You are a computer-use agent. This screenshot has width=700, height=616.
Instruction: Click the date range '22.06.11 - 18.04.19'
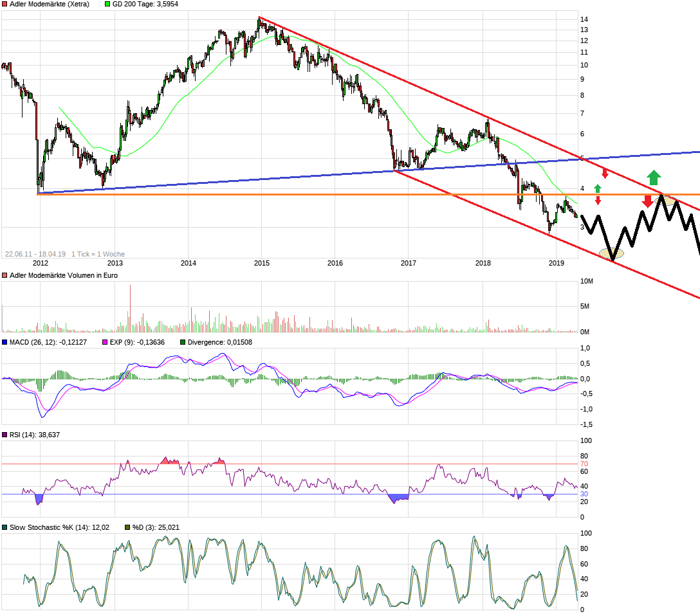tap(35, 254)
